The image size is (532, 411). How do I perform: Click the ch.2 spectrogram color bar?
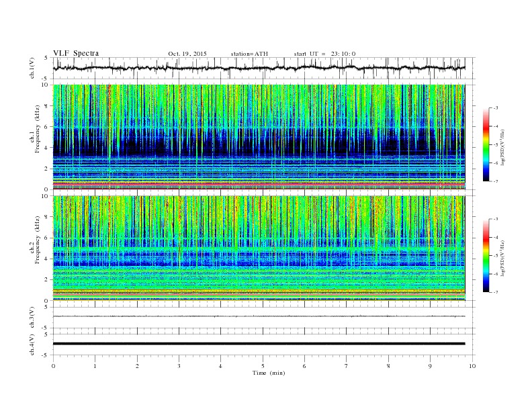point(486,255)
